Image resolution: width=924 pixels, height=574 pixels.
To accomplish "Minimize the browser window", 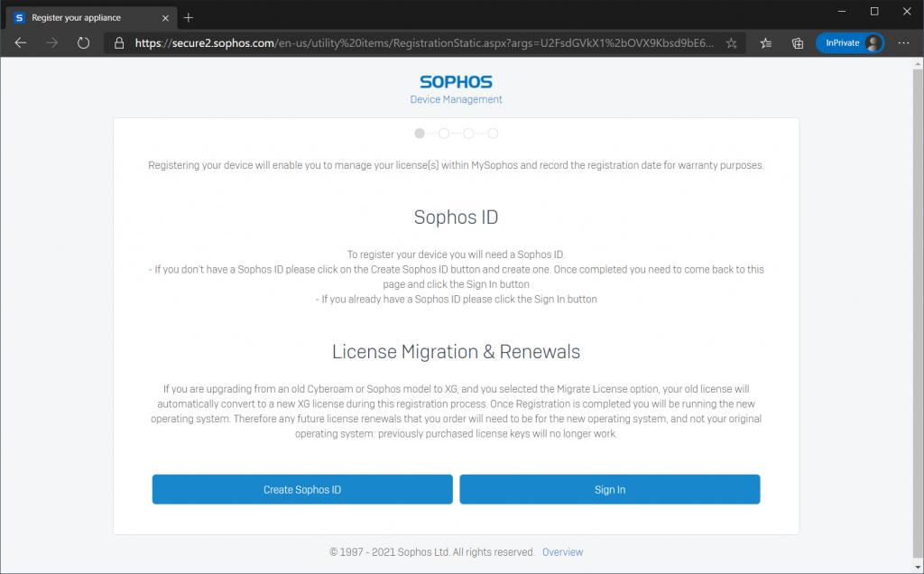I will [842, 11].
